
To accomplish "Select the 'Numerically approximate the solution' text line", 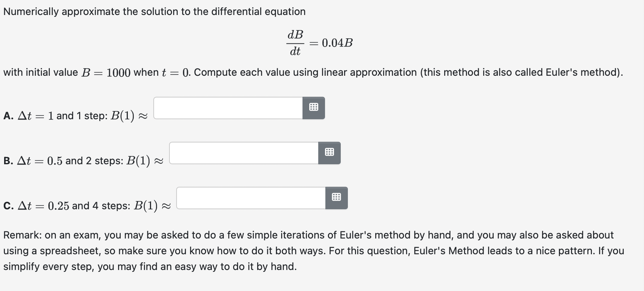I will 154,12.
